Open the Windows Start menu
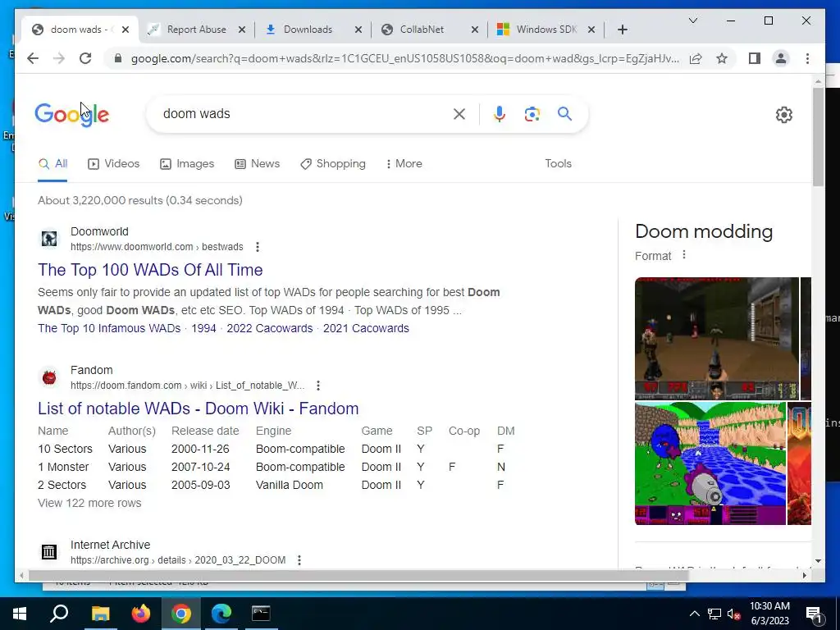 (x=20, y=614)
